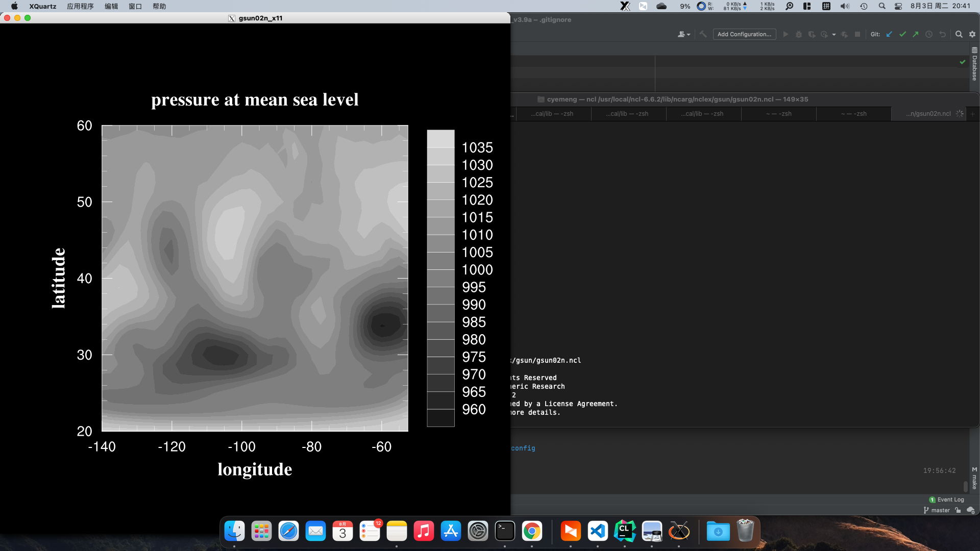Toggle the Database side panel

pos(974,64)
